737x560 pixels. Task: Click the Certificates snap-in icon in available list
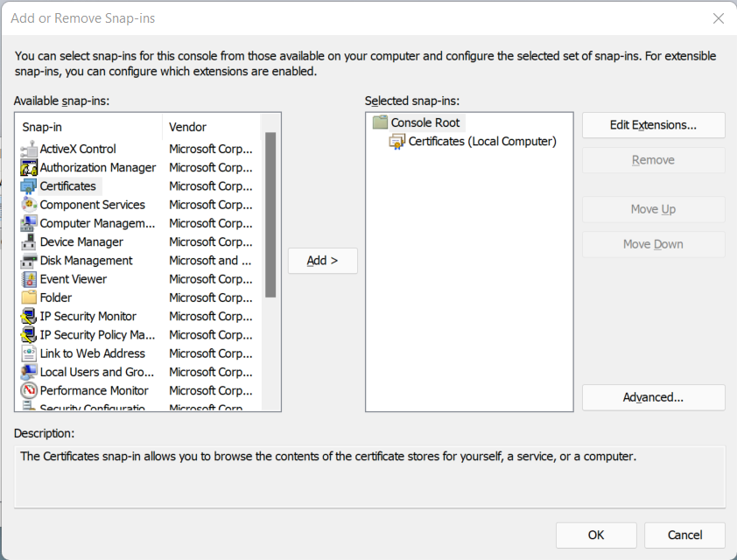click(x=29, y=186)
